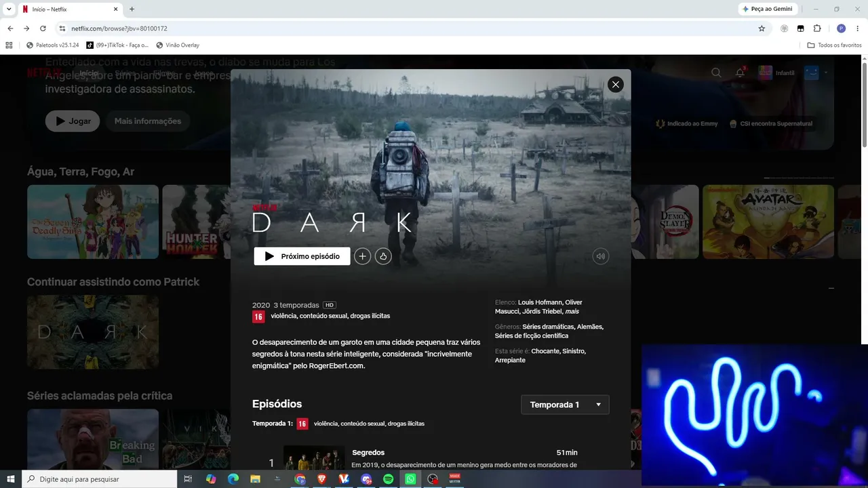Open Task View on the taskbar

point(188,479)
